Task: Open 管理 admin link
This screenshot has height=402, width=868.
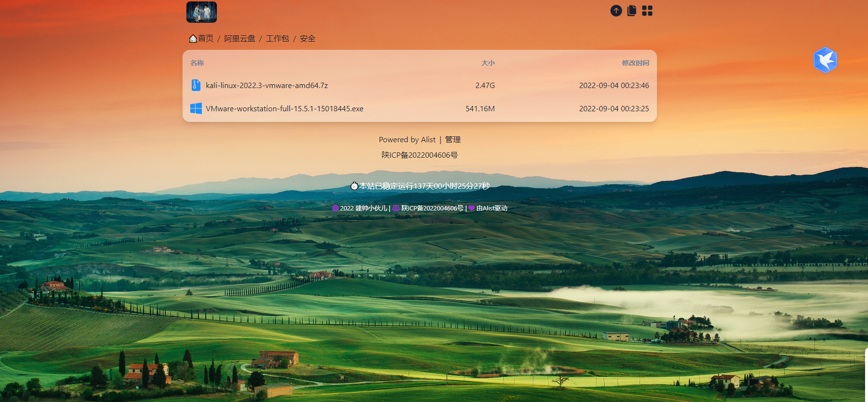Action: click(x=453, y=139)
